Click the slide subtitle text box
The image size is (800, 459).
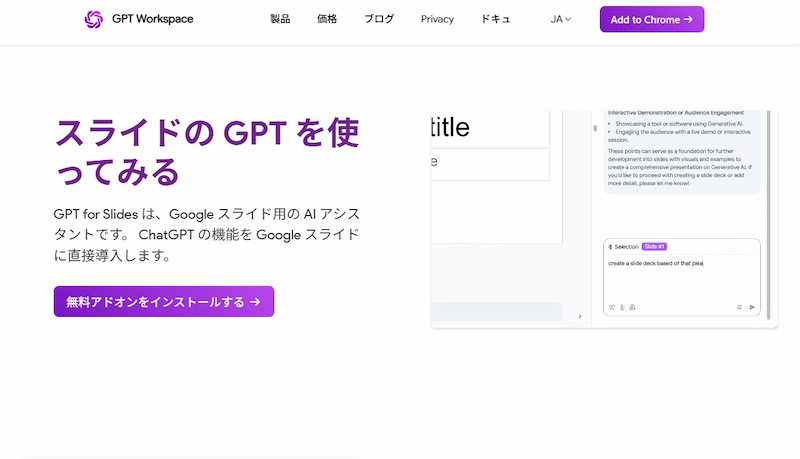click(x=490, y=164)
